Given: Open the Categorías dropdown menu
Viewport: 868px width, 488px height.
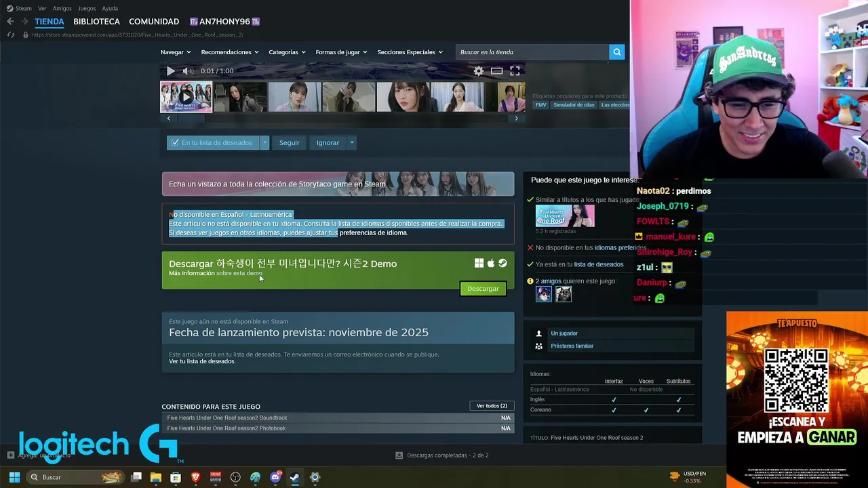Looking at the screenshot, I should point(287,52).
